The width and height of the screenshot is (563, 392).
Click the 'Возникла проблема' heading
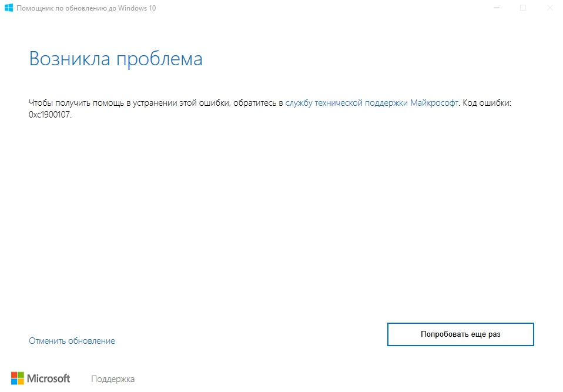pos(116,59)
